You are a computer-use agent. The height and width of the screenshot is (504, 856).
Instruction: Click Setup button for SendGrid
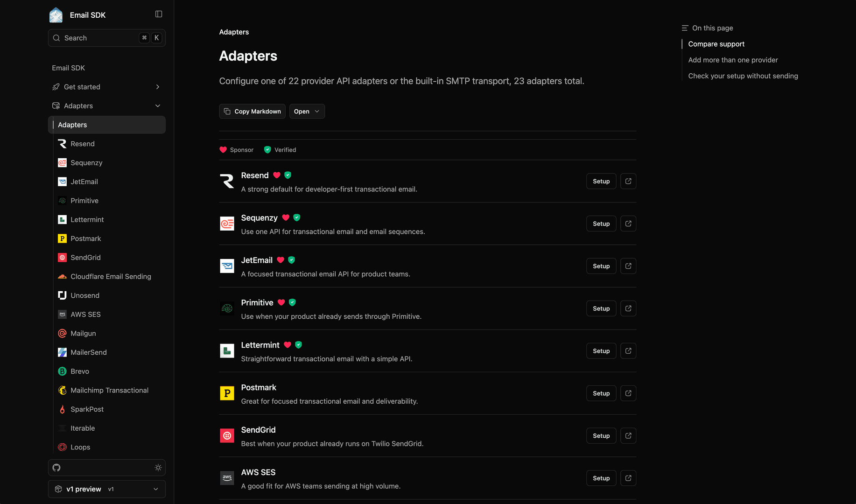(601, 436)
